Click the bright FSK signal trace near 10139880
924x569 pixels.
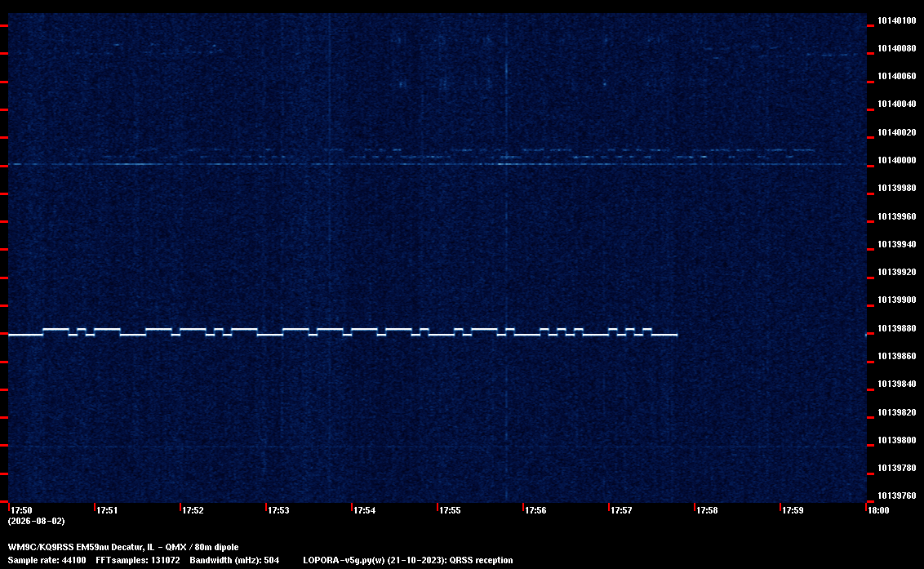(x=343, y=332)
